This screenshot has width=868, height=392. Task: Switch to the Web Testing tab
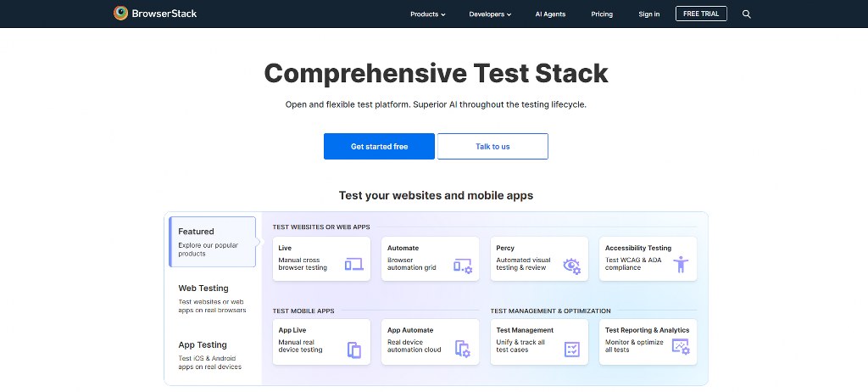(213, 299)
